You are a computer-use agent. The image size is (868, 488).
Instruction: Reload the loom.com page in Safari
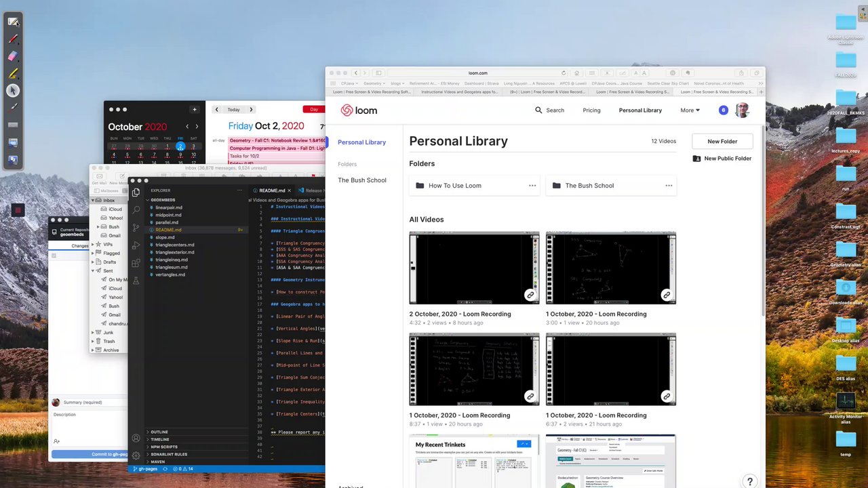point(564,73)
